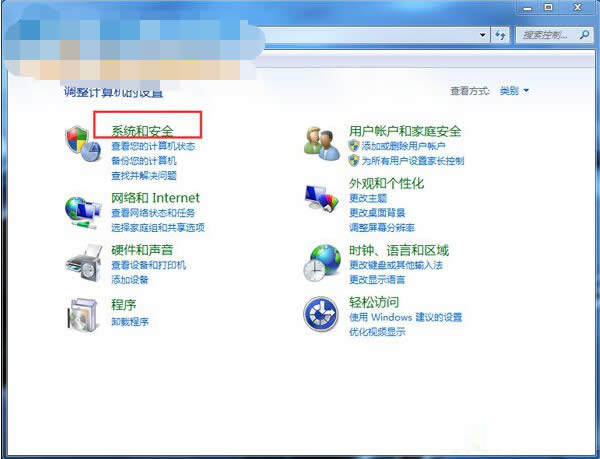The height and width of the screenshot is (459, 600).
Task: Click 添加或删除用户帐户 link
Action: coord(403,146)
